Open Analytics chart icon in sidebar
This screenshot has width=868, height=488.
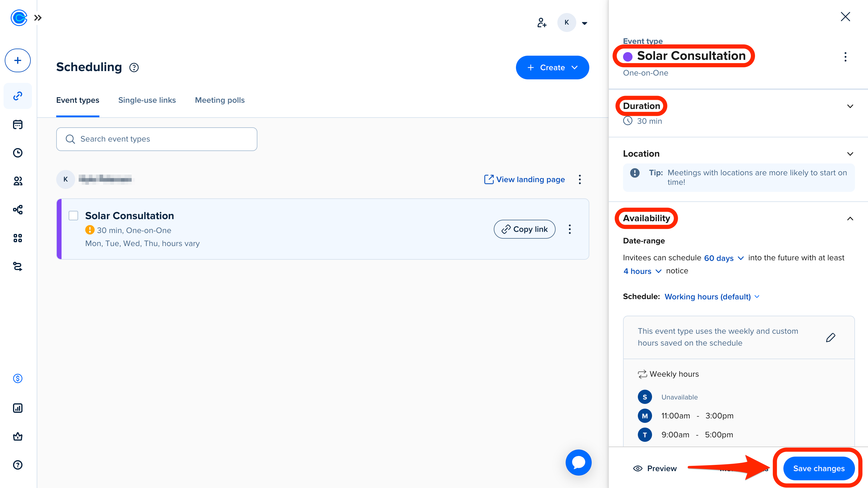click(x=17, y=408)
